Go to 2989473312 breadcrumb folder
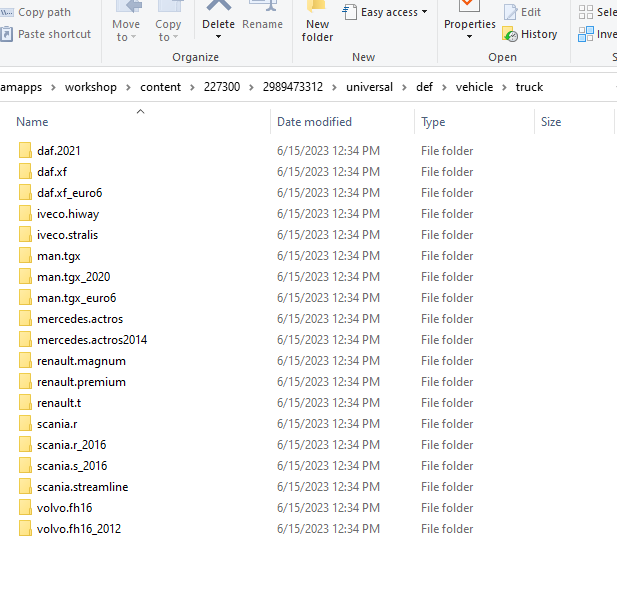The image size is (617, 595). pyautogui.click(x=293, y=87)
